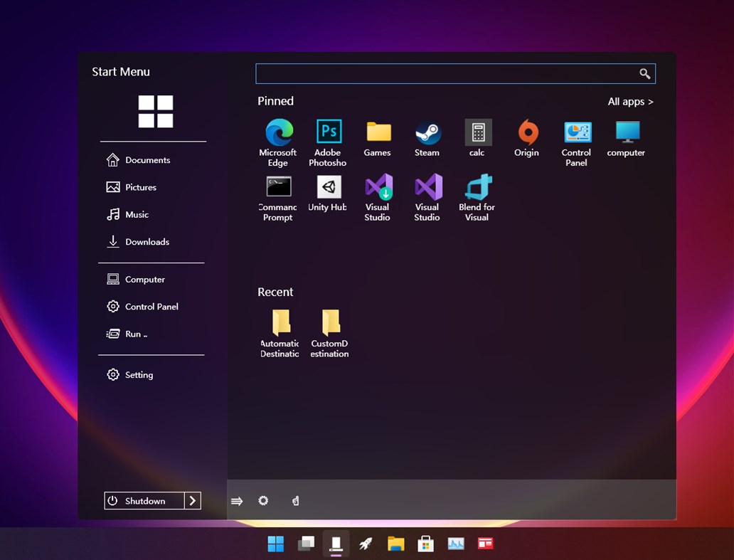The width and height of the screenshot is (734, 560).
Task: Expand the Shutdown options chevron
Action: pos(192,500)
